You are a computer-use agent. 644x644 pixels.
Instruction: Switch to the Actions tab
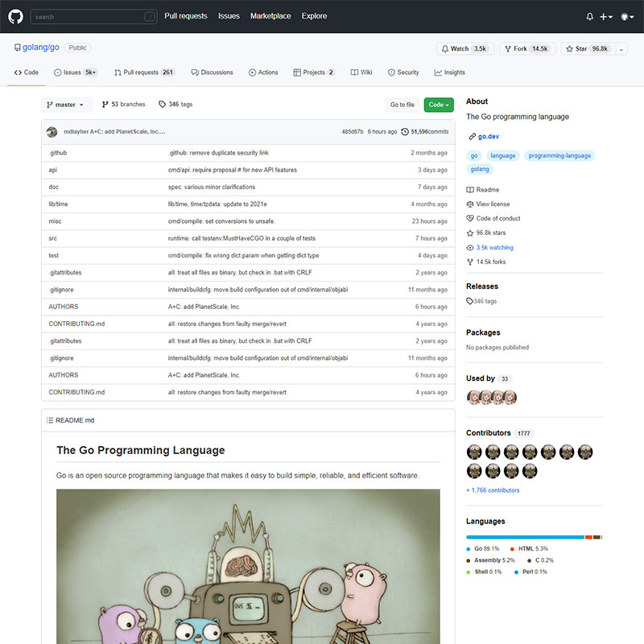coord(263,72)
